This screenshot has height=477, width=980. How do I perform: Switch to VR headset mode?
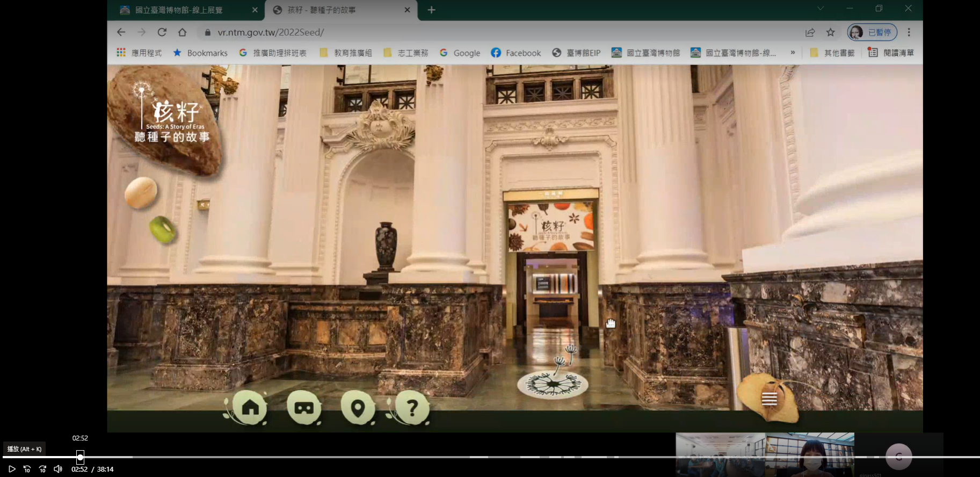tap(304, 408)
